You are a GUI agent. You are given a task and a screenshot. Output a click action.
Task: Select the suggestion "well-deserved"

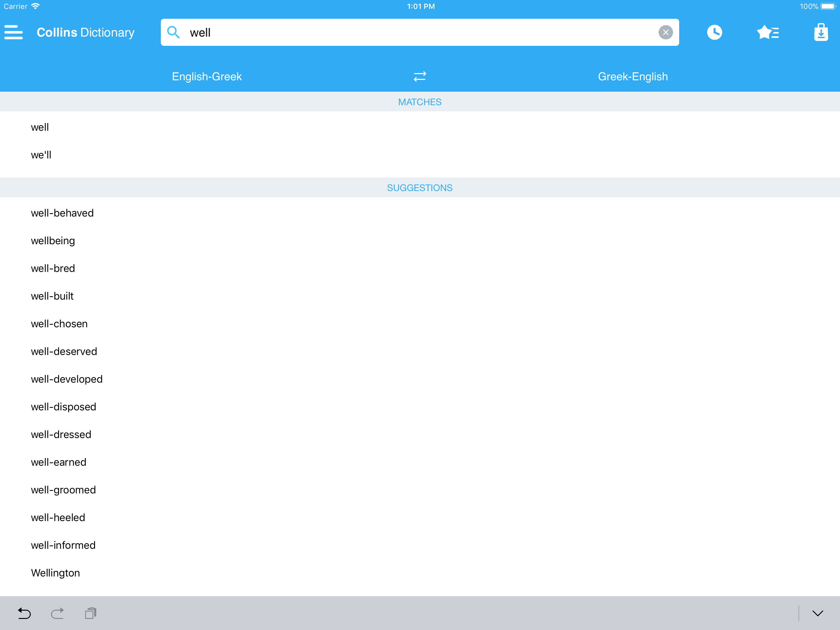click(x=64, y=352)
